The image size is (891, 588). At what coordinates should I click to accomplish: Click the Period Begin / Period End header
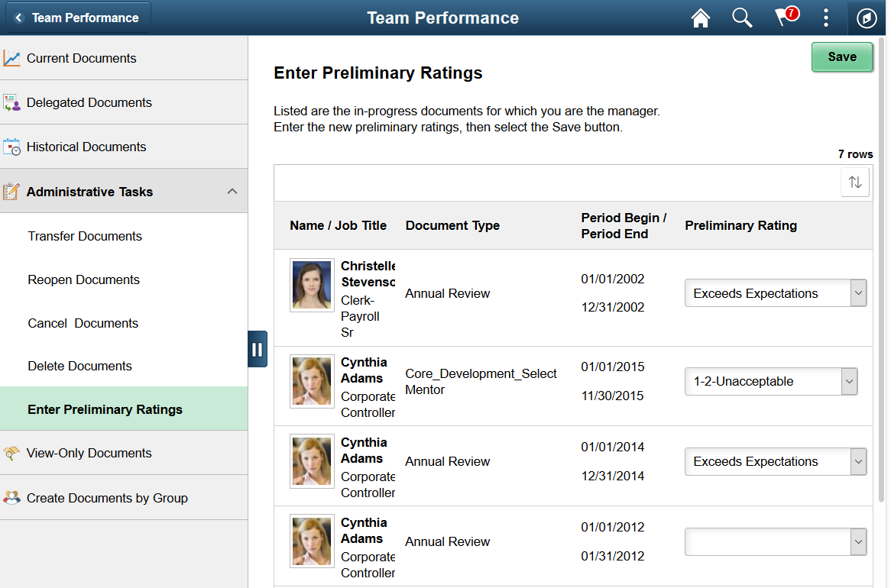pos(624,225)
